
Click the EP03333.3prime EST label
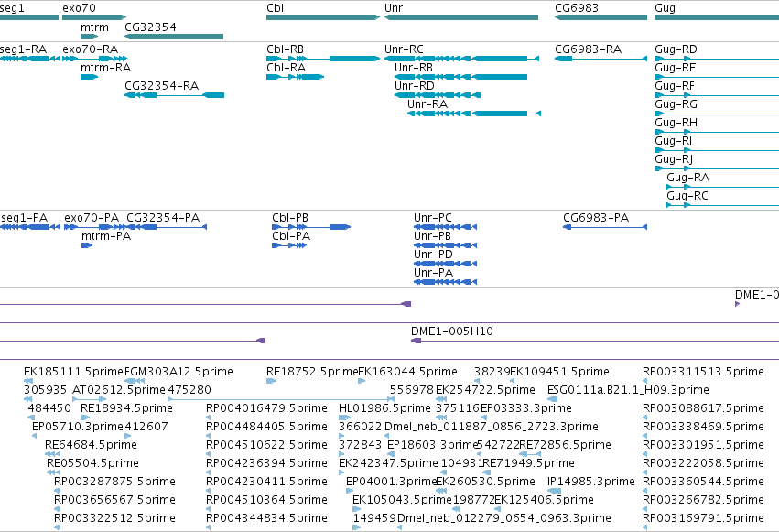tap(526, 408)
